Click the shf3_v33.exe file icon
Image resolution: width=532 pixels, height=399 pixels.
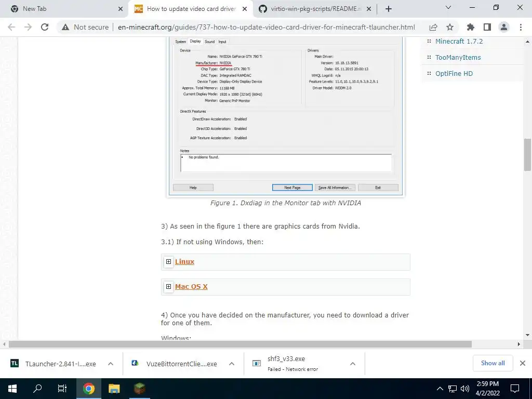[x=257, y=363]
